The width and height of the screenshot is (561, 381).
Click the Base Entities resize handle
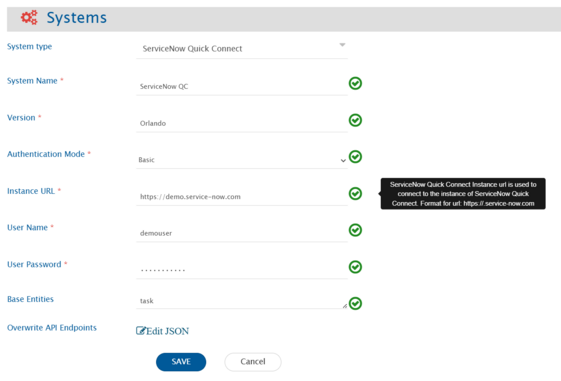(345, 306)
